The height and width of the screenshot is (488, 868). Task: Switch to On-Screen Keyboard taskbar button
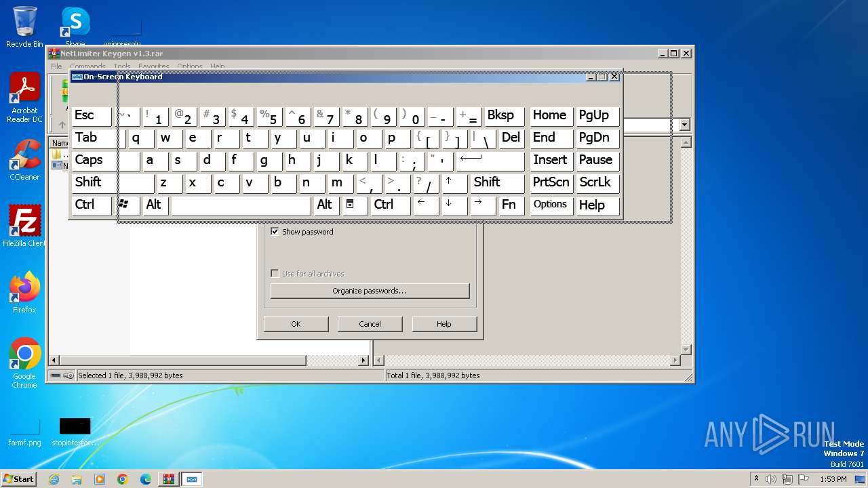(192, 479)
